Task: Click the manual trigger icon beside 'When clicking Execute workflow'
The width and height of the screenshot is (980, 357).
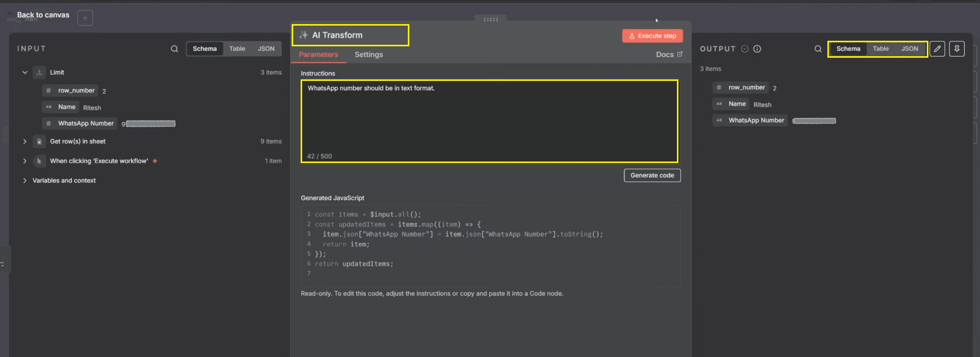Action: [40, 161]
